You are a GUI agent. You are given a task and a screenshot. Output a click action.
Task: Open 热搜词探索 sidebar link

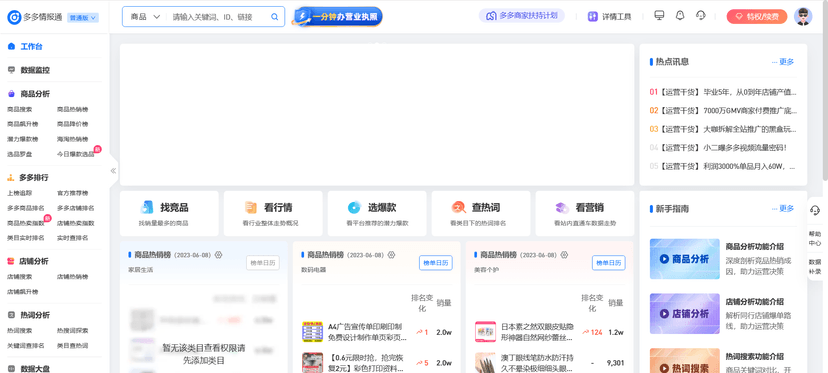click(72, 330)
